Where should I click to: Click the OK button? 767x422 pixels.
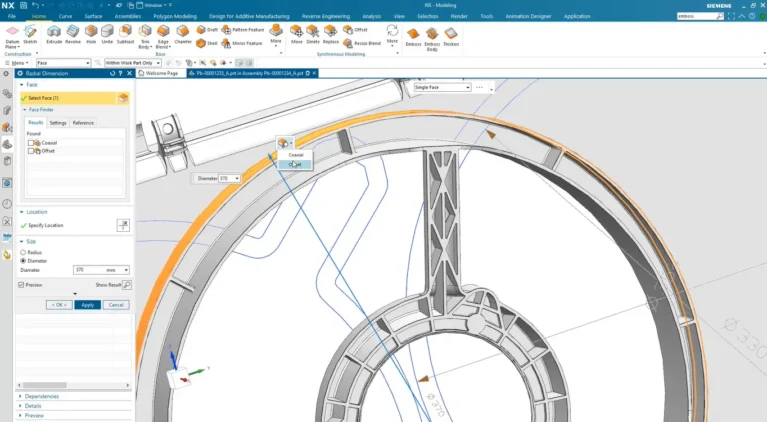(59, 305)
